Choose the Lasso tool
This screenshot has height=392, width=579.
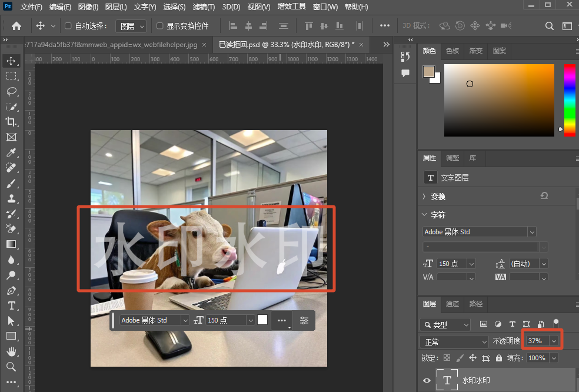tap(11, 91)
